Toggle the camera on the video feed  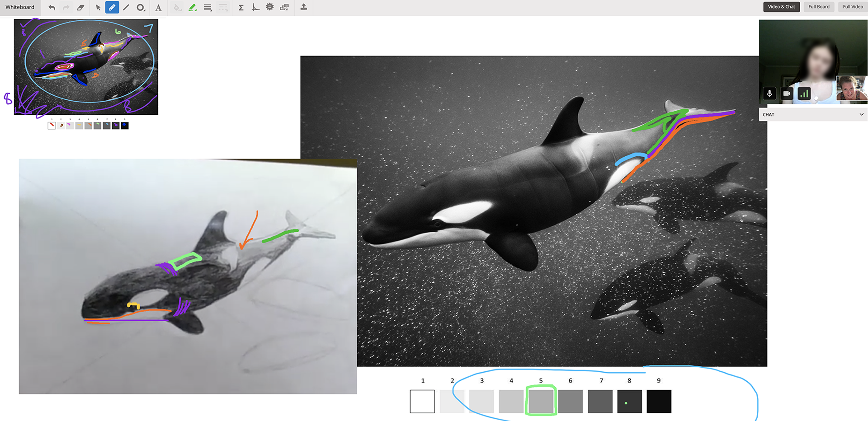coord(787,94)
